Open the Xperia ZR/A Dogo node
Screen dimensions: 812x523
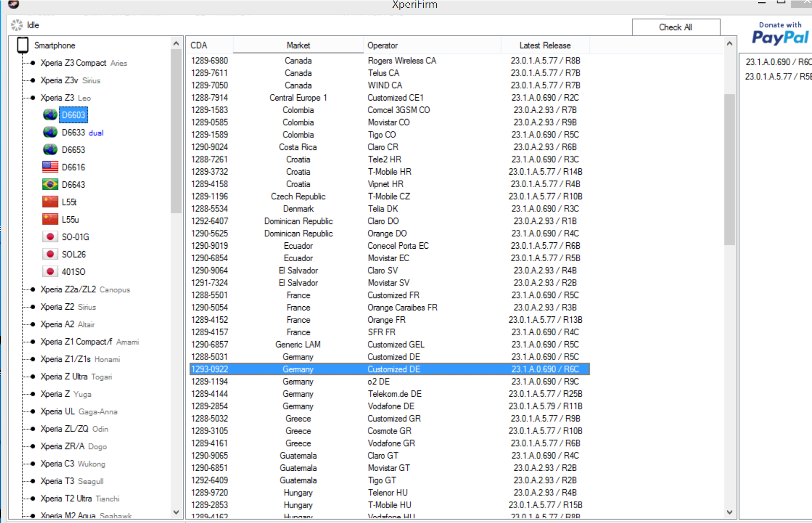(x=74, y=446)
